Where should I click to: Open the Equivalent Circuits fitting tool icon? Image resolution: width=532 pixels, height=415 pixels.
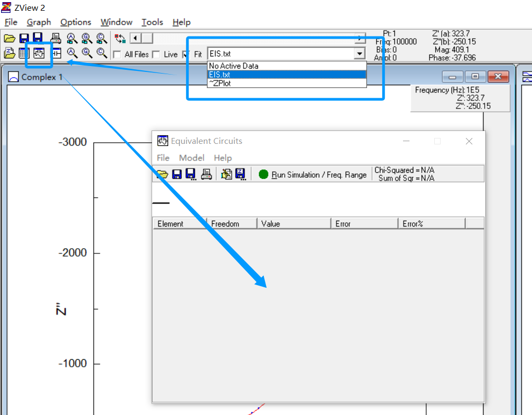click(x=39, y=53)
